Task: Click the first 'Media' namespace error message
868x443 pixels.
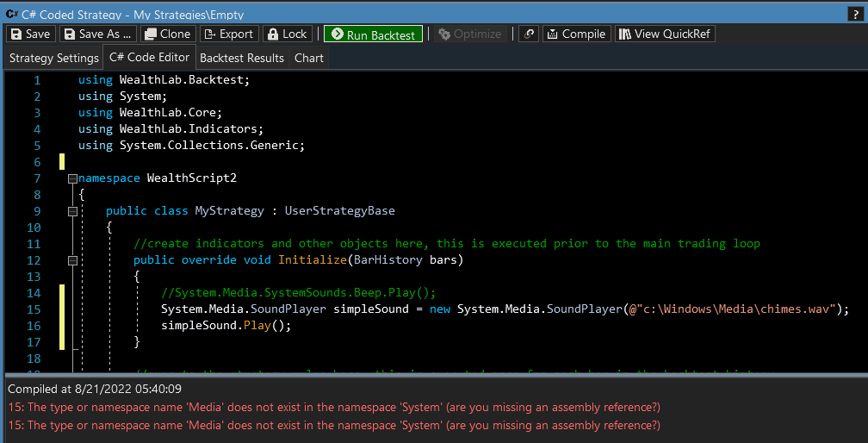Action: pyautogui.click(x=336, y=407)
